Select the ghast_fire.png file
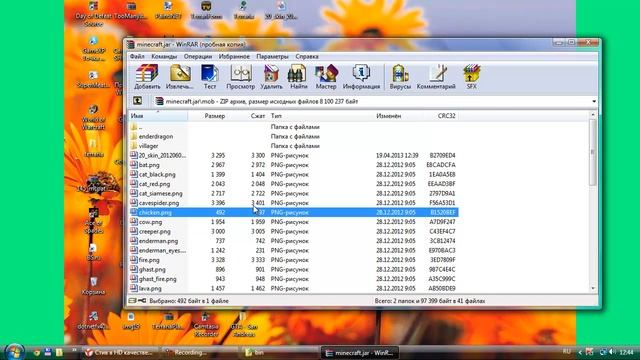 pyautogui.click(x=294, y=279)
